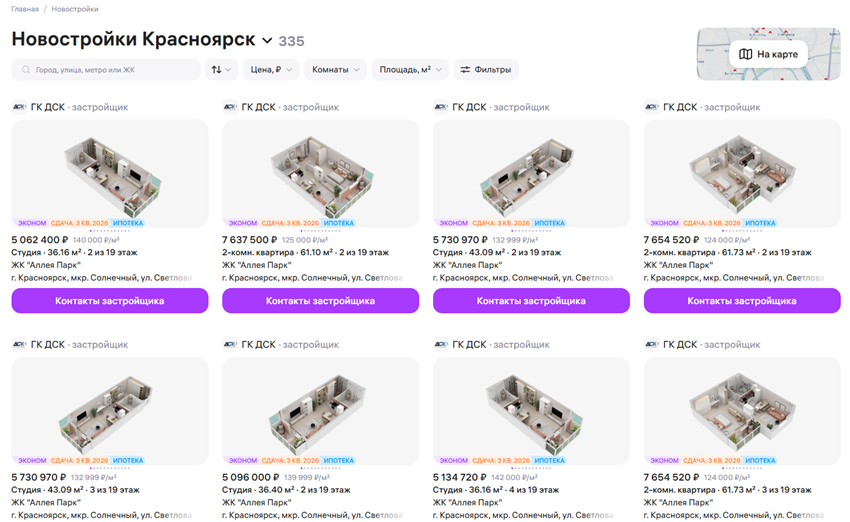
Task: Click ГК ДСК logo on second-row third listing
Action: pyautogui.click(x=440, y=344)
